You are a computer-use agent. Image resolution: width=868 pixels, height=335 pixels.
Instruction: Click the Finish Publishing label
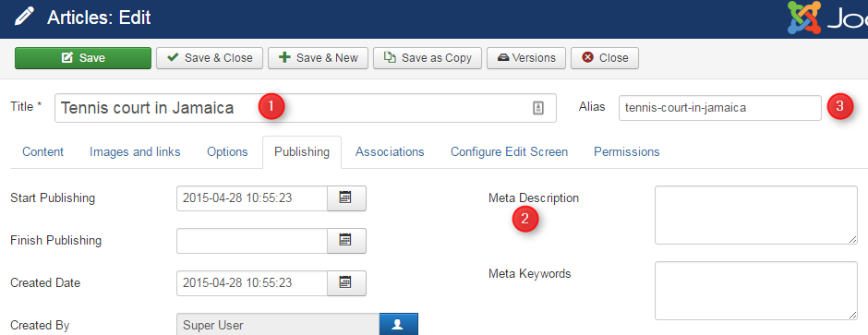(x=56, y=241)
